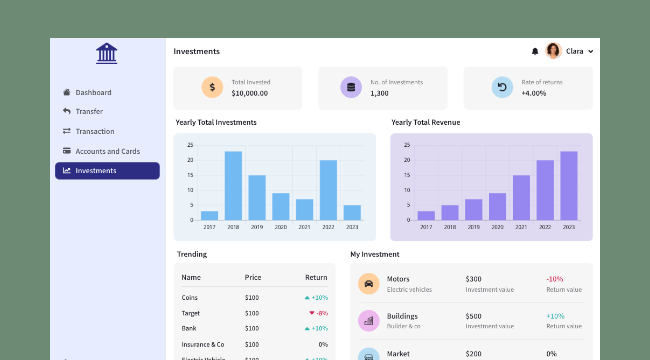Image resolution: width=650 pixels, height=360 pixels.
Task: Open Accounts and Cards page
Action: click(107, 151)
